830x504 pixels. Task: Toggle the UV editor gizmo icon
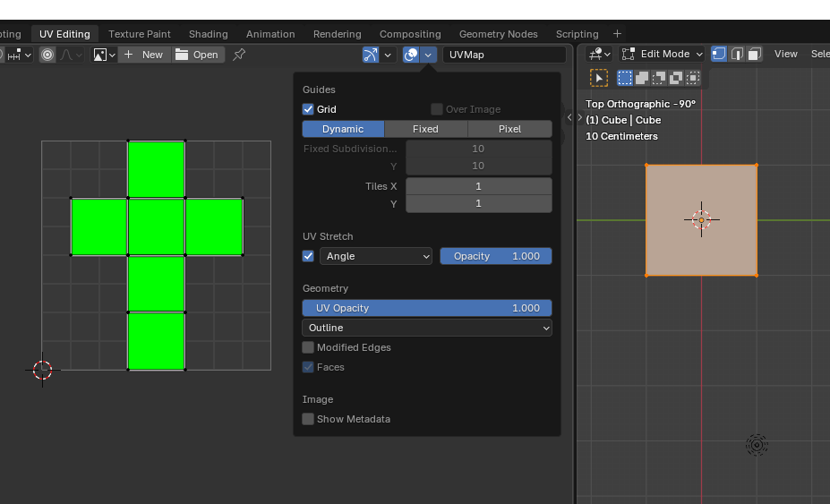370,55
